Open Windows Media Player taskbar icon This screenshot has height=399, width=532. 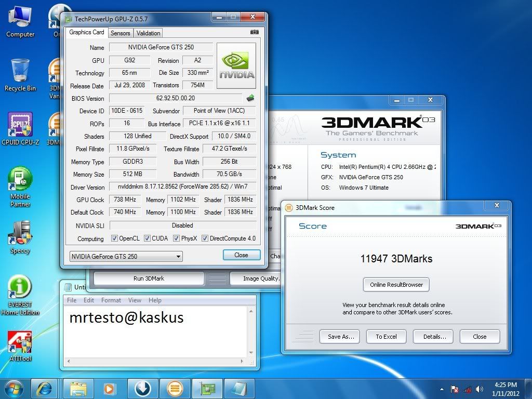coord(110,389)
